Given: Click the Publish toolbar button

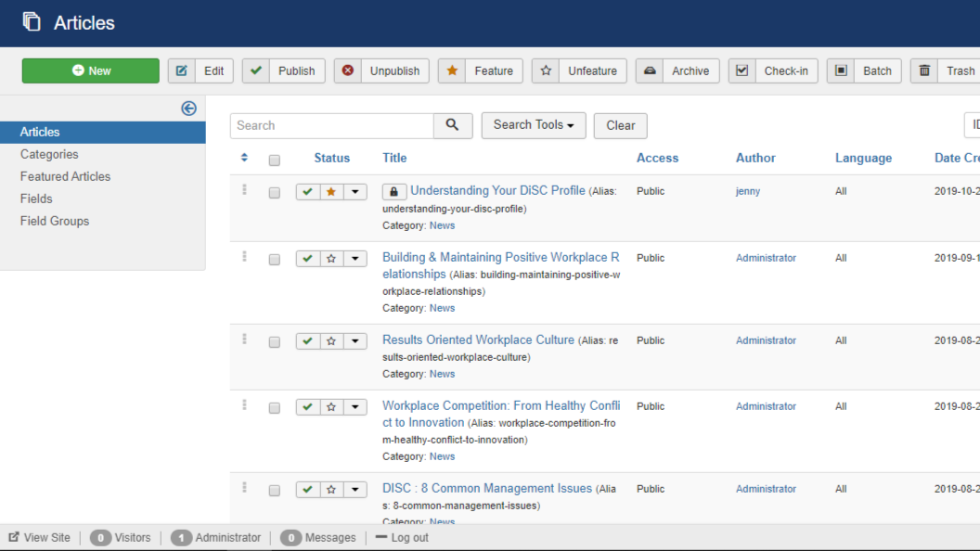Looking at the screenshot, I should 284,70.
